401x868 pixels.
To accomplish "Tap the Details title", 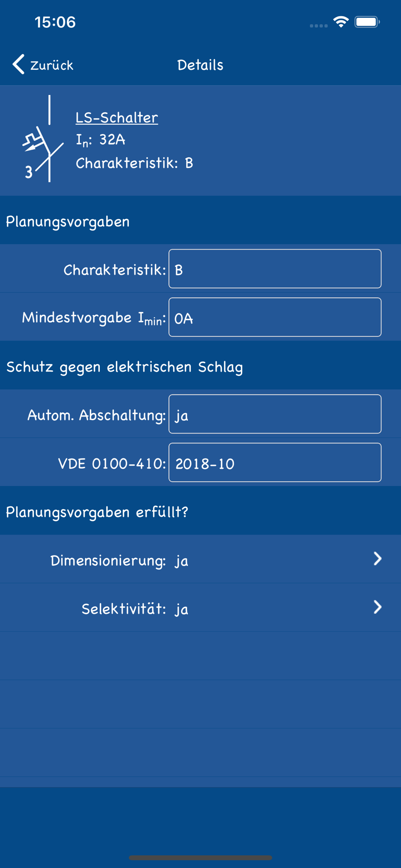I will pyautogui.click(x=200, y=65).
